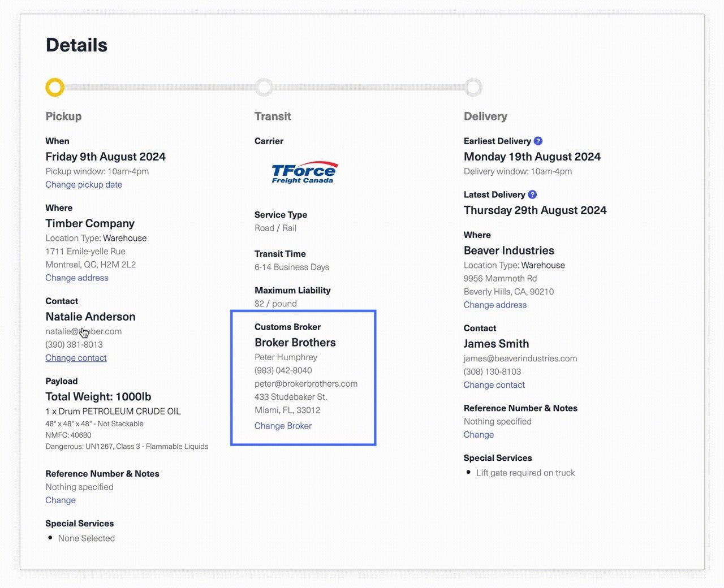This screenshot has width=724, height=588.
Task: Open the Change pickup date link
Action: 84,185
